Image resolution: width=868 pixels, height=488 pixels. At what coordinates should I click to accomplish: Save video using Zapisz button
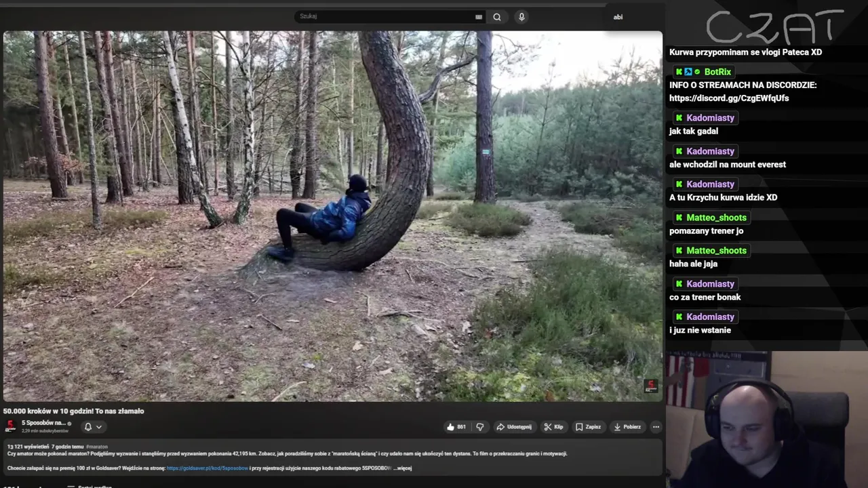click(x=588, y=427)
